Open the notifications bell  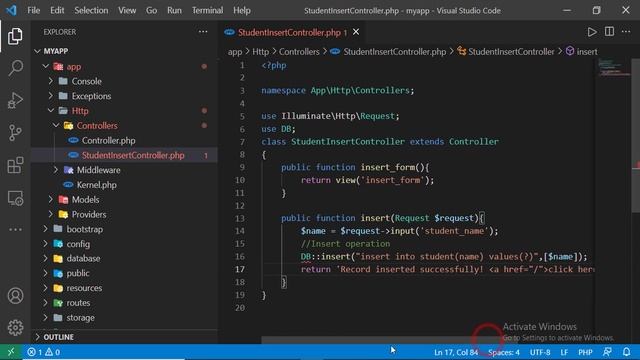tap(627, 352)
